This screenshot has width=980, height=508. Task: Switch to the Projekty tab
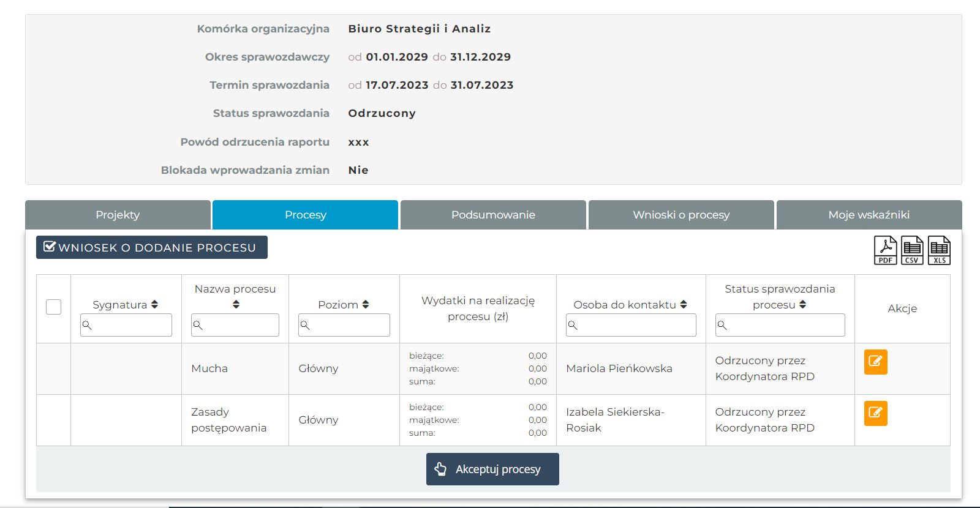[118, 215]
